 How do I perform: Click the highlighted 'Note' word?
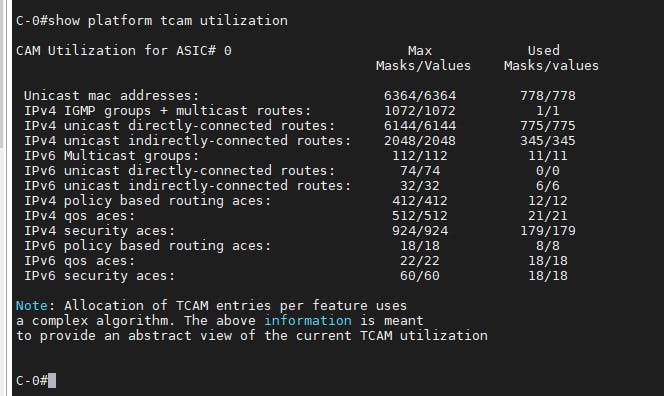click(x=32, y=305)
